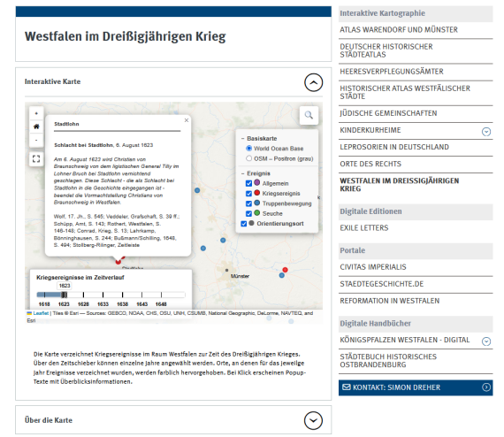Toggle fullscreen map view
This screenshot has width=504, height=437.
(36, 158)
